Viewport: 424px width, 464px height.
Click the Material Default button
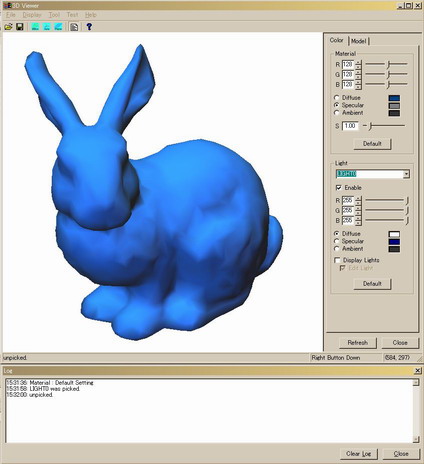coord(372,144)
